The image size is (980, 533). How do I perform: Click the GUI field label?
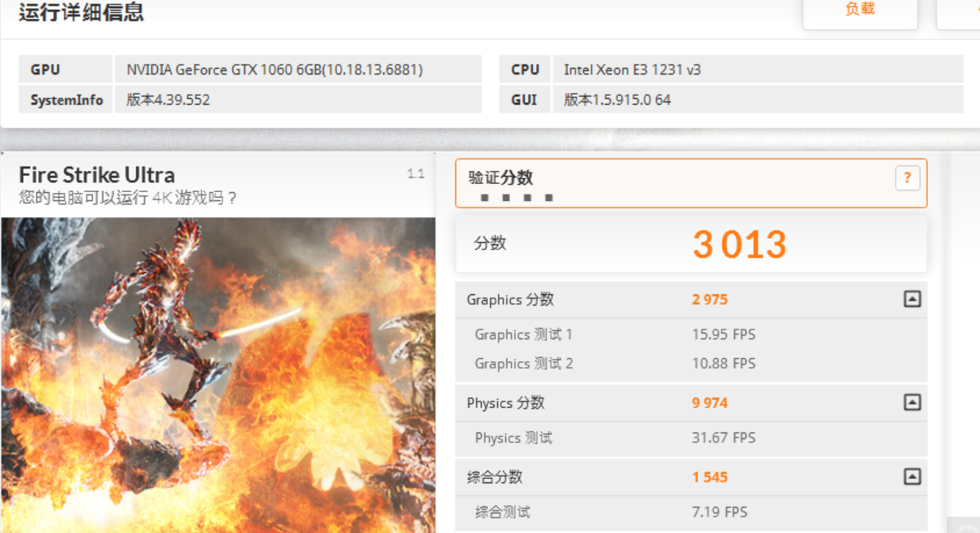(x=524, y=100)
